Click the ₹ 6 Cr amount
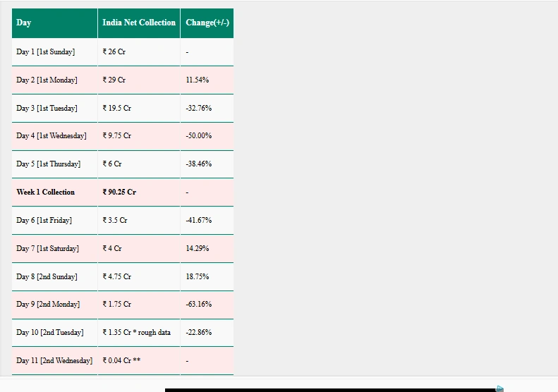The height and width of the screenshot is (392, 558). tap(112, 164)
